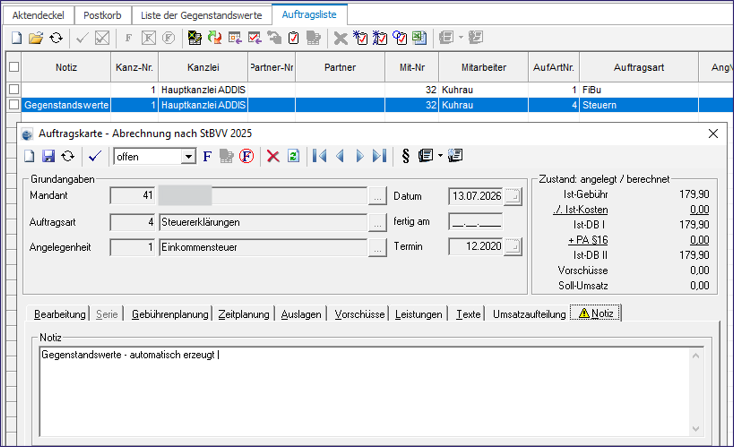Toggle select-all checkbox in table header
734x447 pixels.
14,67
